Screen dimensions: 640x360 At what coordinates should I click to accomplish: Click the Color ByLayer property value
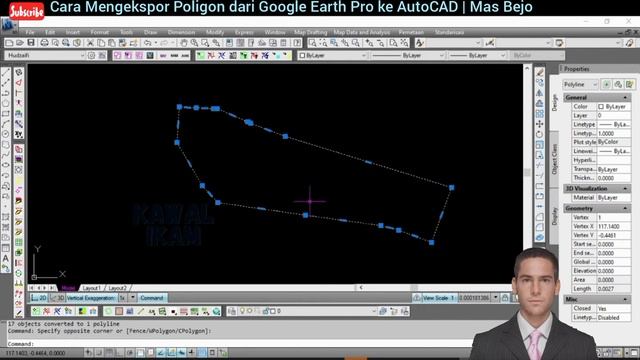pyautogui.click(x=614, y=107)
